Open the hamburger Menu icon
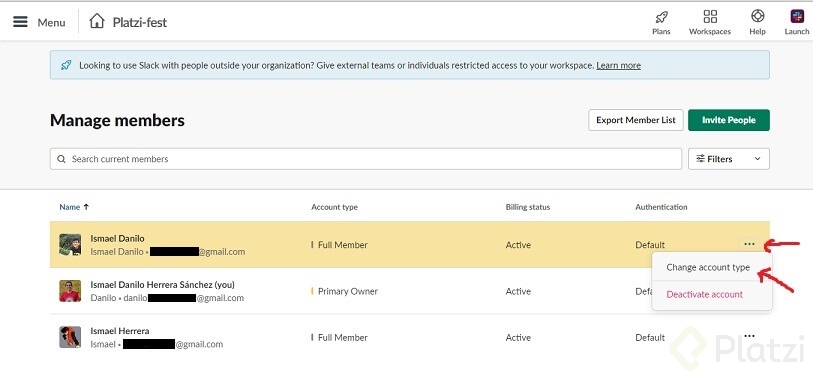This screenshot has height=375, width=813. (x=20, y=22)
